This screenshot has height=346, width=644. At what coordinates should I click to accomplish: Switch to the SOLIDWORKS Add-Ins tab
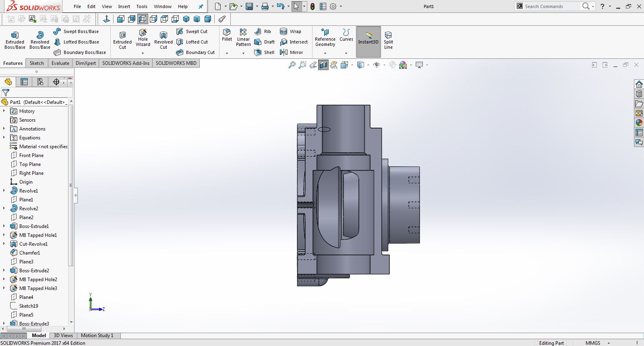coord(126,63)
